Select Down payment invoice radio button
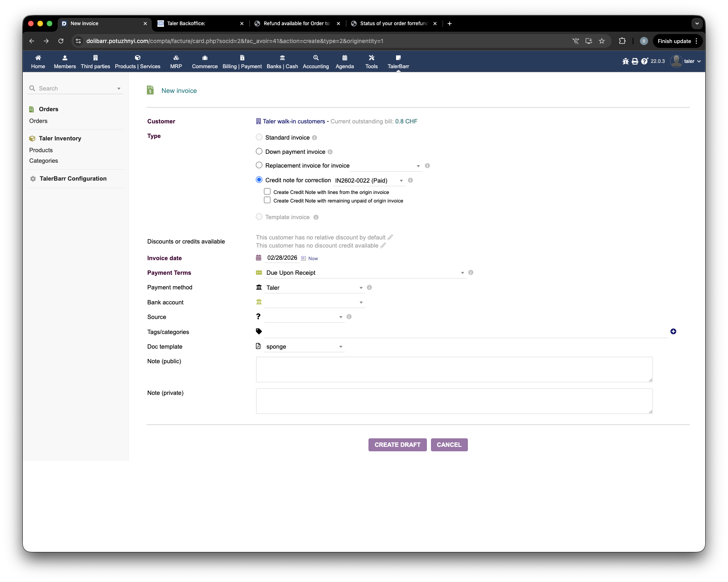 click(259, 151)
